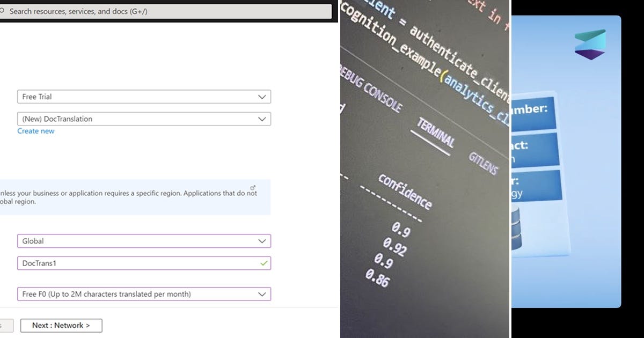
Task: Click the green checkmark beside DocTrans1
Action: point(262,263)
